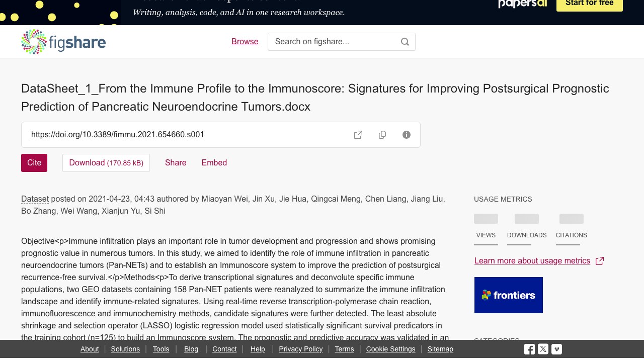Open the Privacy Policy footer link

click(x=301, y=349)
